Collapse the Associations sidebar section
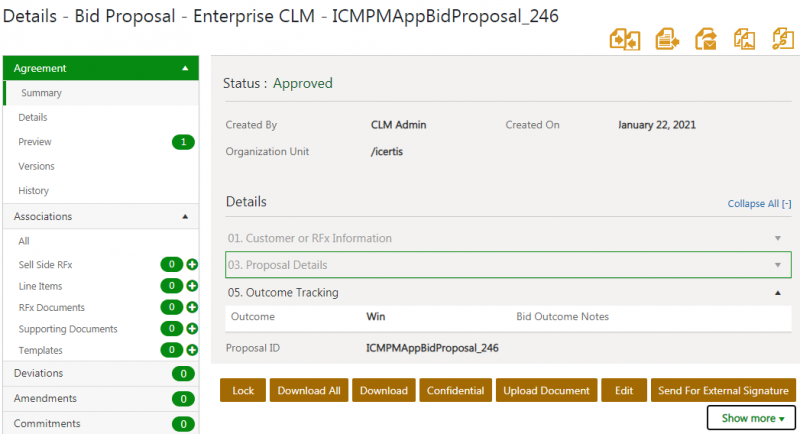The image size is (800, 434). pyautogui.click(x=184, y=216)
